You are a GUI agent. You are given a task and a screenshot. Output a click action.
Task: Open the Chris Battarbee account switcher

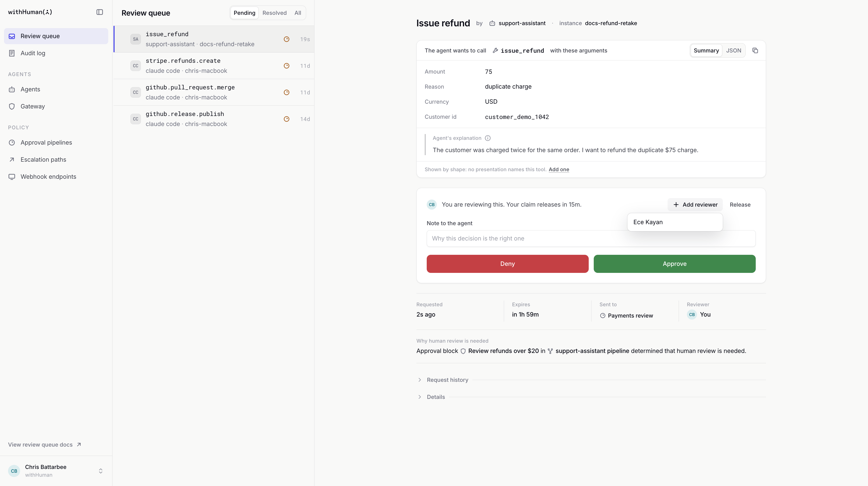(x=56, y=471)
